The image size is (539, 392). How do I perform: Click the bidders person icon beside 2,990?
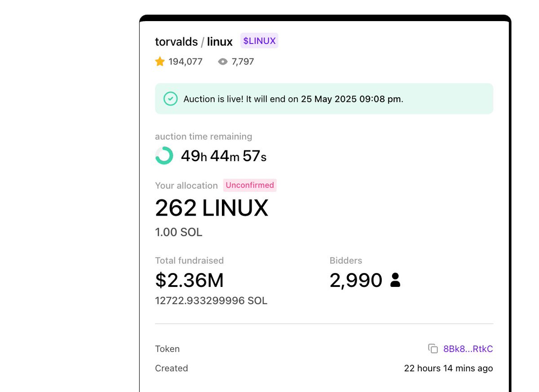tap(395, 280)
